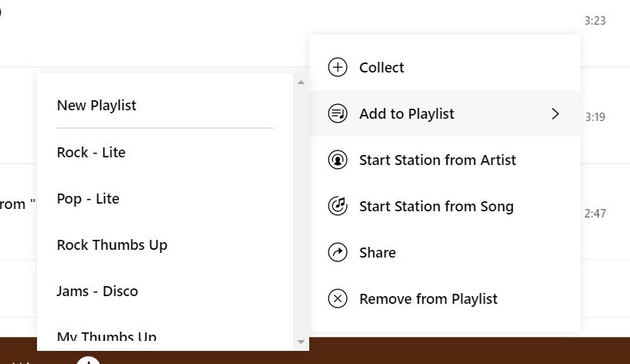
Task: Click the Remove from Playlist X icon
Action: 338,298
